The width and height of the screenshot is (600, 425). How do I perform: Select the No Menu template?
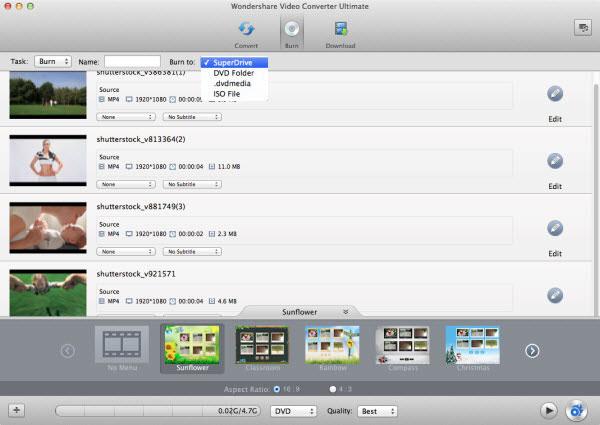[x=122, y=348]
